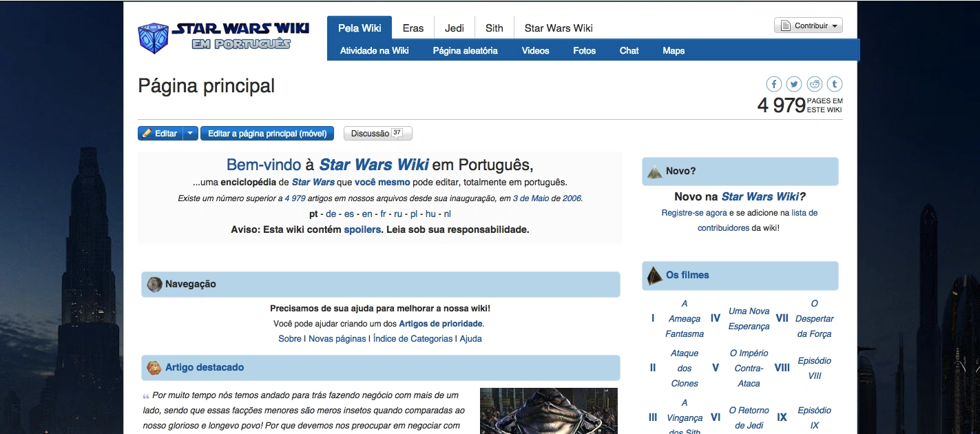Screen dimensions: 980x434
Task: Click the featured article character thumbnail
Action: tap(549, 411)
